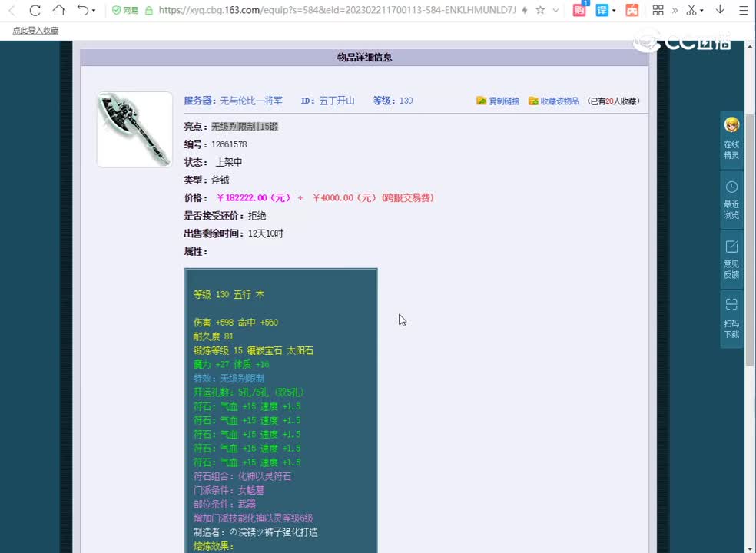Image resolution: width=756 pixels, height=553 pixels.
Task: Click the price ￥182222.00（元）
Action: [x=254, y=198]
